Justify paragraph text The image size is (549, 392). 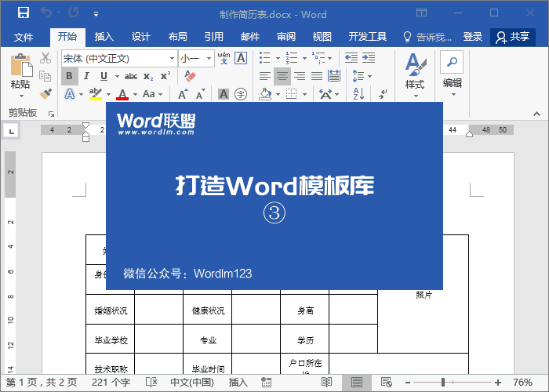click(x=317, y=76)
